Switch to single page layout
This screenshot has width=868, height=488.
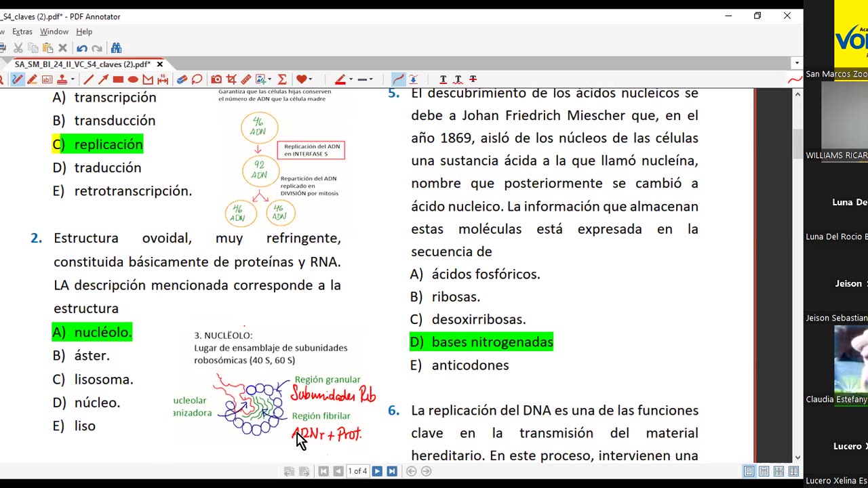(x=749, y=471)
